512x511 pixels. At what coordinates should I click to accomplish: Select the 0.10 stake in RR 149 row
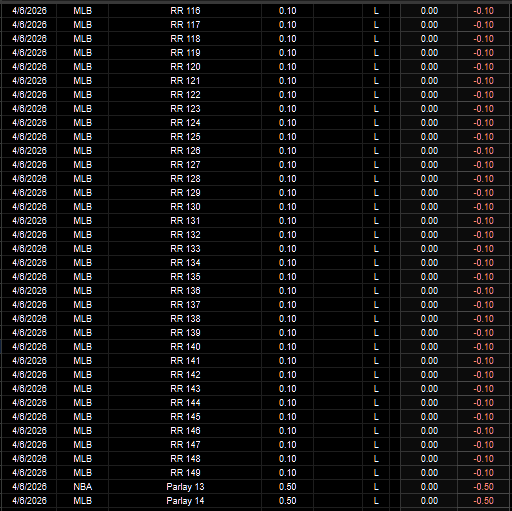[x=287, y=473]
